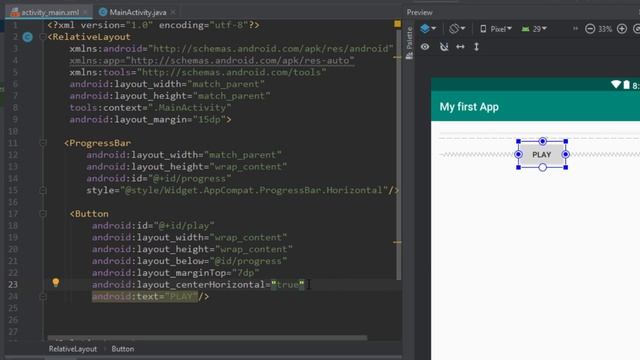Click the layout_below="@id/progress" attribute
The image size is (640, 360).
tap(189, 261)
